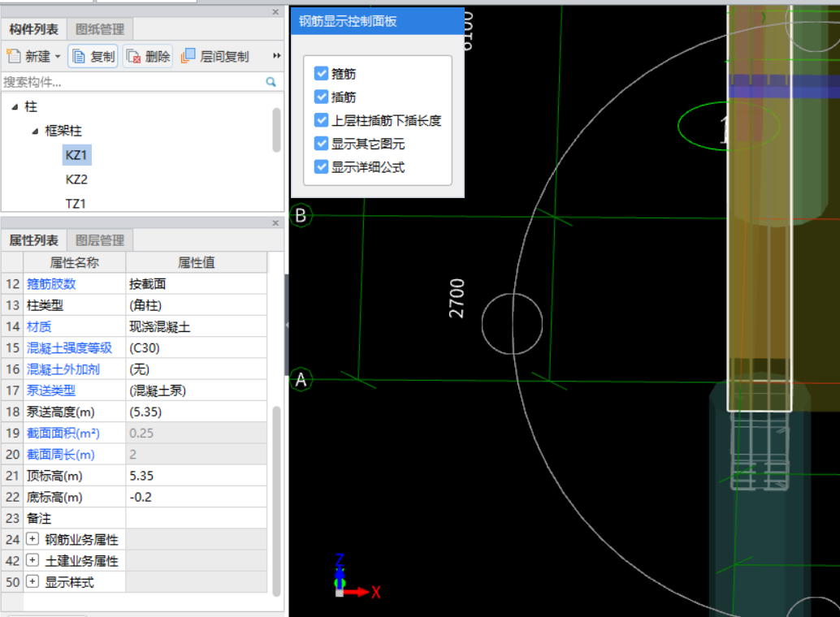This screenshot has height=617, width=840.
Task: Close the property list panel
Action: [275, 222]
